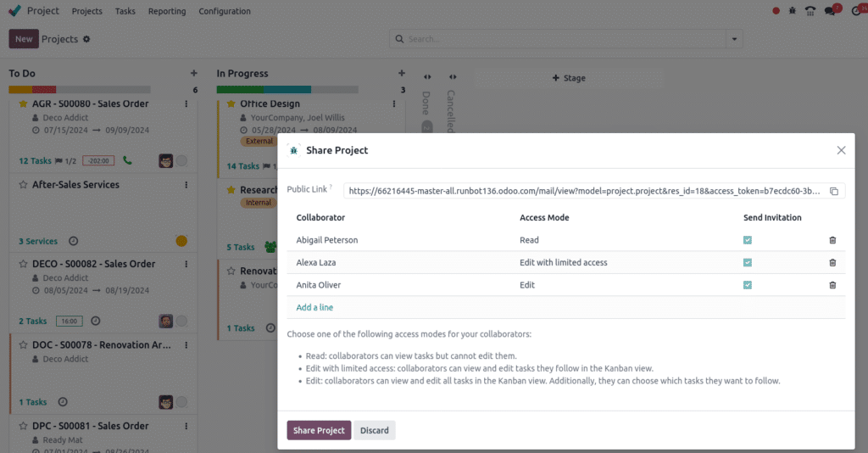Star the DPC - S00081 project
This screenshot has height=453, width=868.
[x=23, y=426]
